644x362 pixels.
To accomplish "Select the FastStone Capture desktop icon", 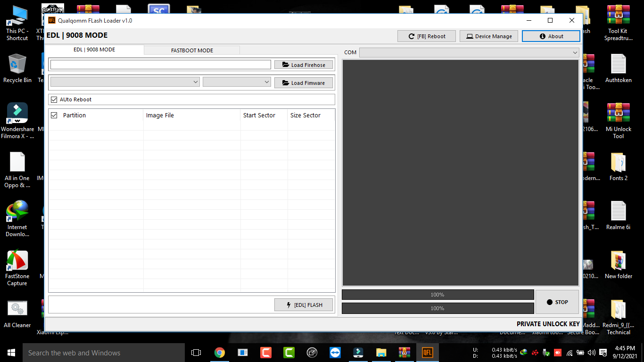I will coord(17,268).
